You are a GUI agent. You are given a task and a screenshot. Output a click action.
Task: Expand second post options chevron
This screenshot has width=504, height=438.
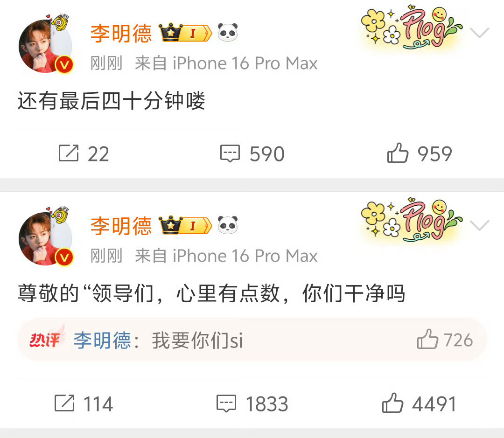479,225
